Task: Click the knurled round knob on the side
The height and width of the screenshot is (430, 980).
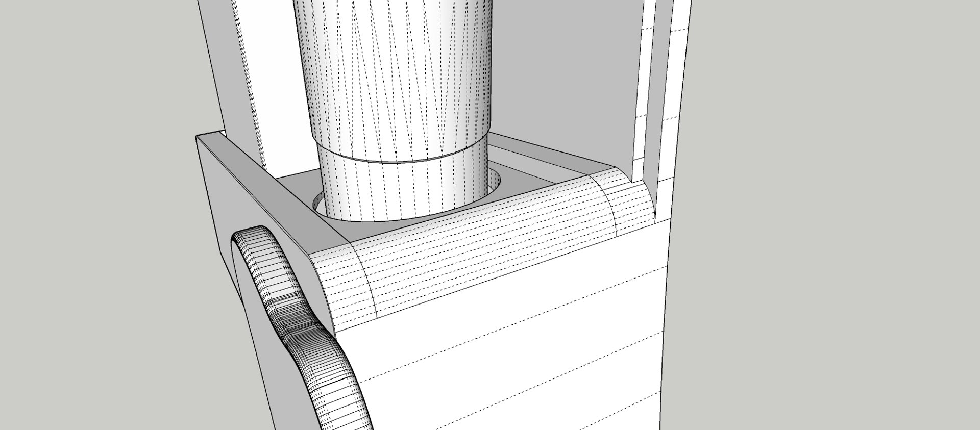Action: [301, 326]
